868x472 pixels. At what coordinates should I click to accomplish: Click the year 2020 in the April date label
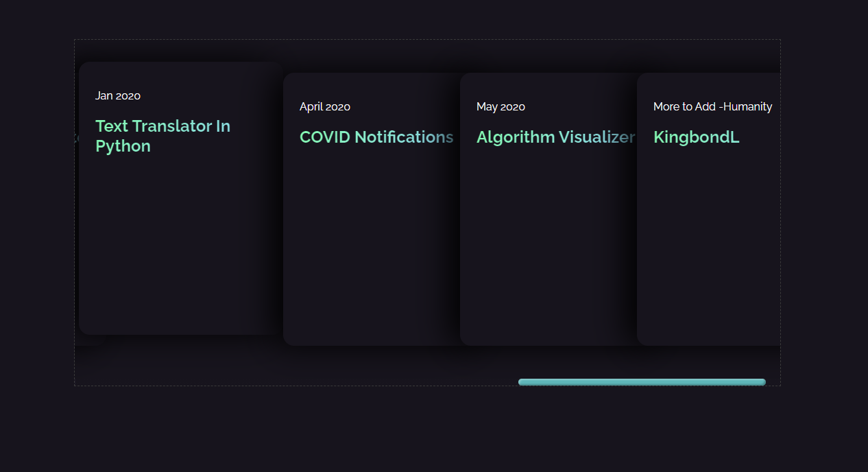[338, 106]
